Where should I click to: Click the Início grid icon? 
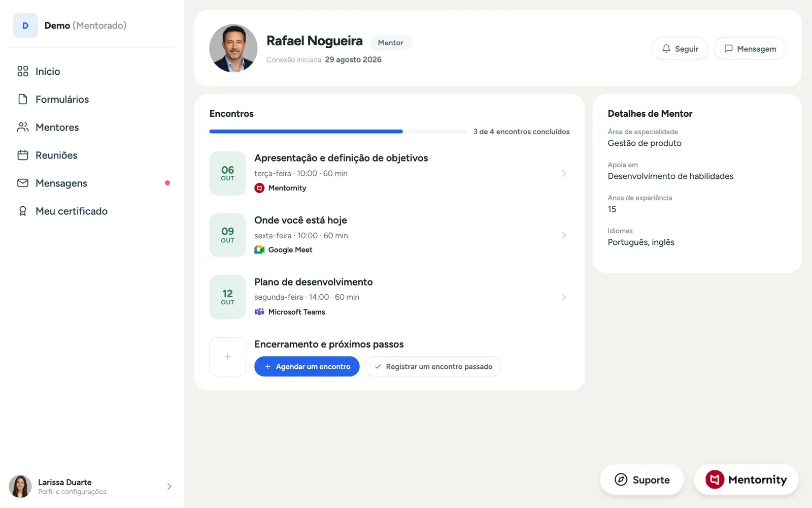coord(23,71)
